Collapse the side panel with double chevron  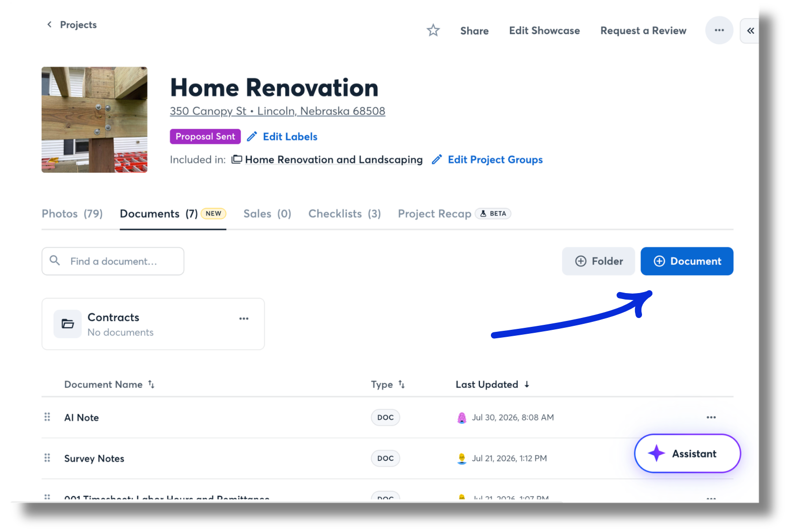tap(750, 31)
